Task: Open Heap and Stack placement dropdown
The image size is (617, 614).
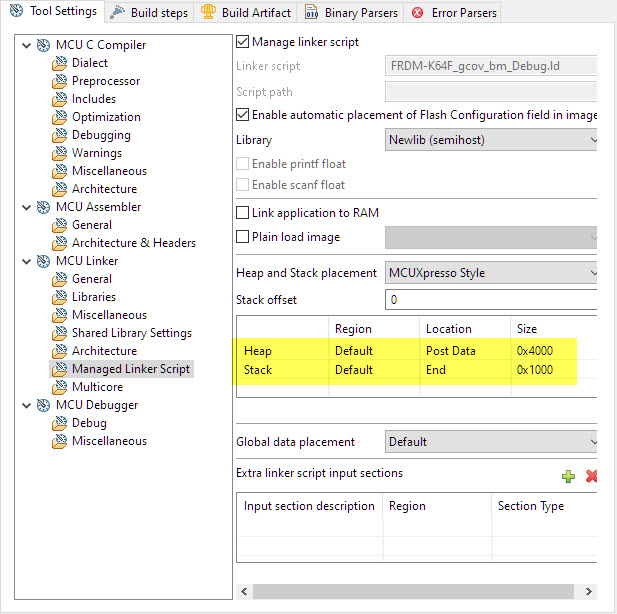Action: [x=491, y=273]
